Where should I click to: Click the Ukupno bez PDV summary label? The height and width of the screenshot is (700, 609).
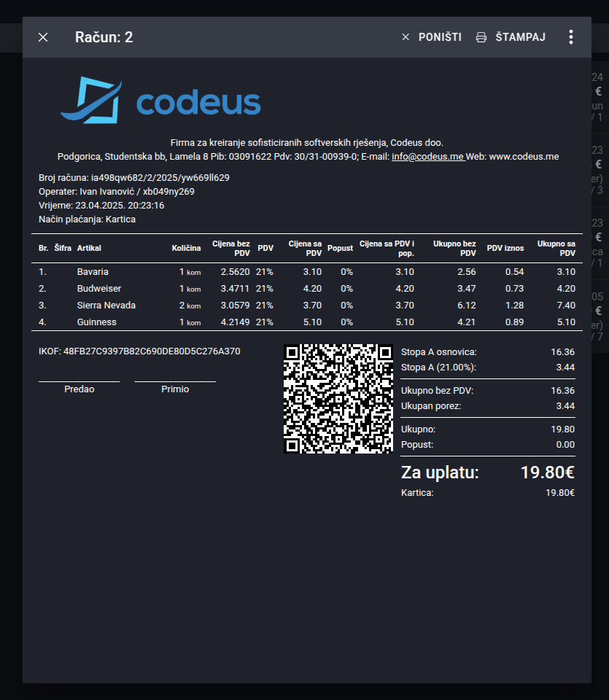437,391
